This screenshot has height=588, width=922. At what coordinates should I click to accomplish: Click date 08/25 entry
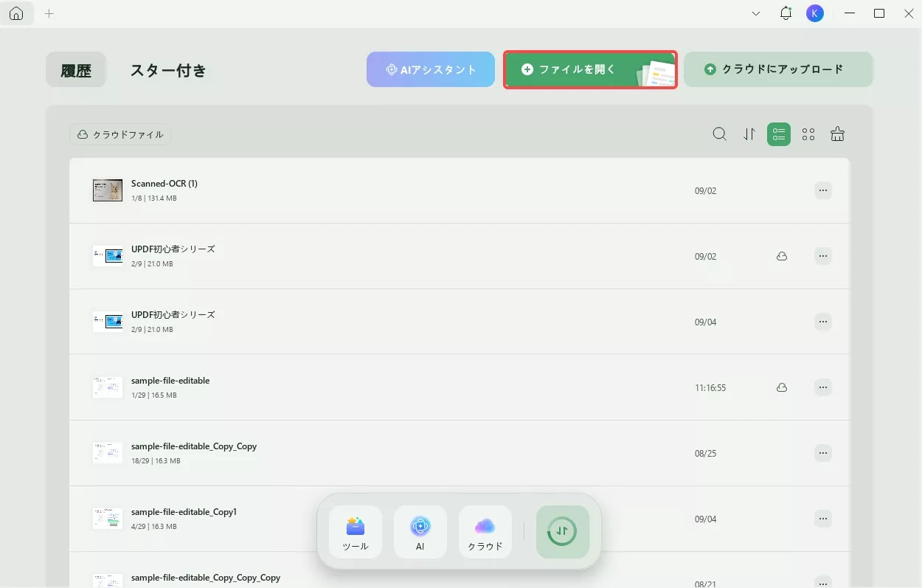[x=705, y=453]
